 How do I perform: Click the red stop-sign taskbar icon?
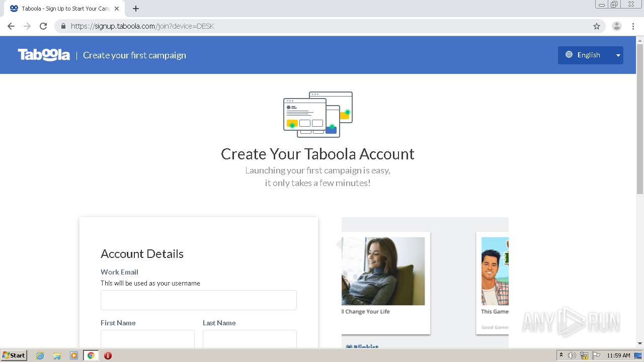(x=108, y=355)
